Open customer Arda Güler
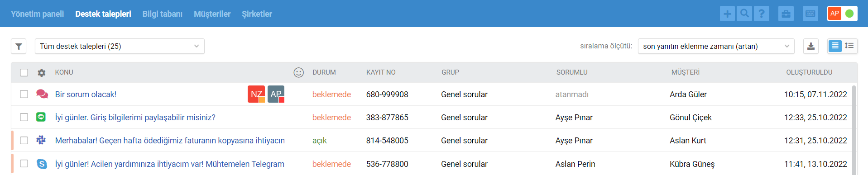This screenshot has width=868, height=175. pos(688,94)
